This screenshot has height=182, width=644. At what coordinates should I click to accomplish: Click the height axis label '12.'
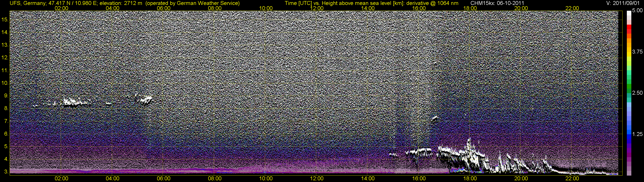(x=5, y=58)
